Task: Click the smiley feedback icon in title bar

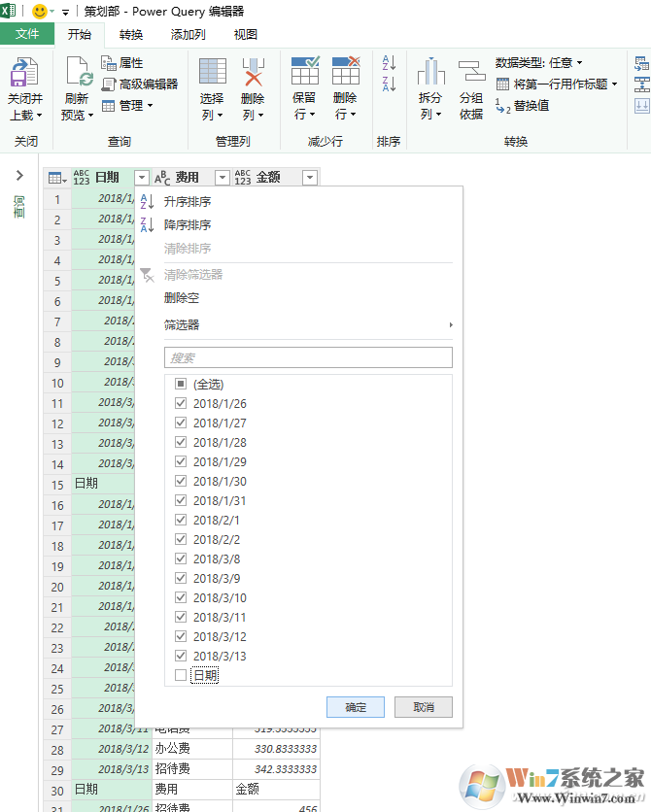Action: pos(40,11)
